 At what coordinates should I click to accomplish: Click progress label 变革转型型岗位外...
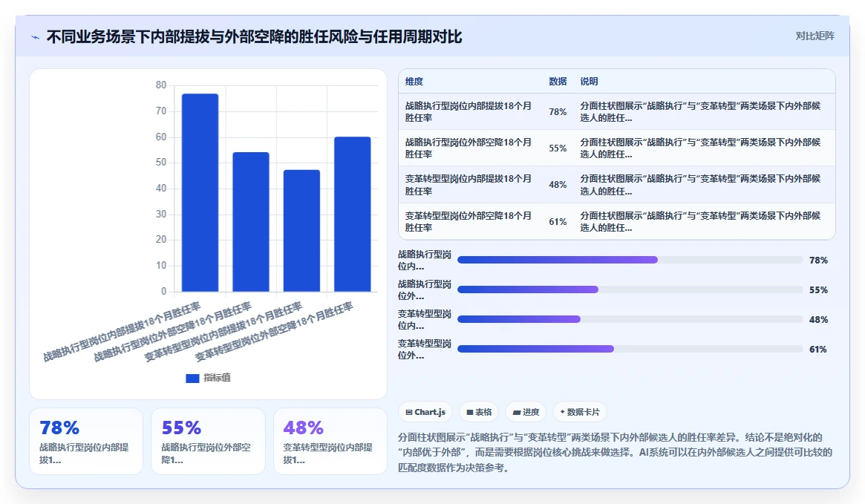point(425,350)
